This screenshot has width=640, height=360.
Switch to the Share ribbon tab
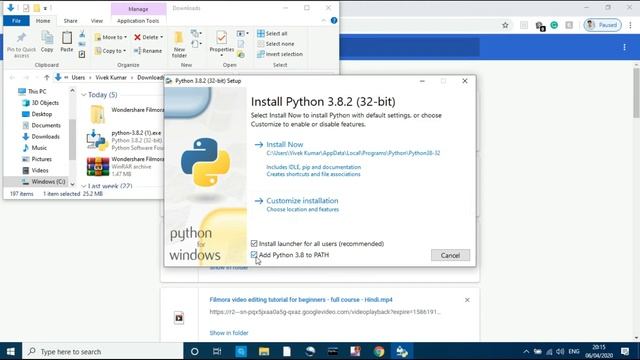[70, 21]
